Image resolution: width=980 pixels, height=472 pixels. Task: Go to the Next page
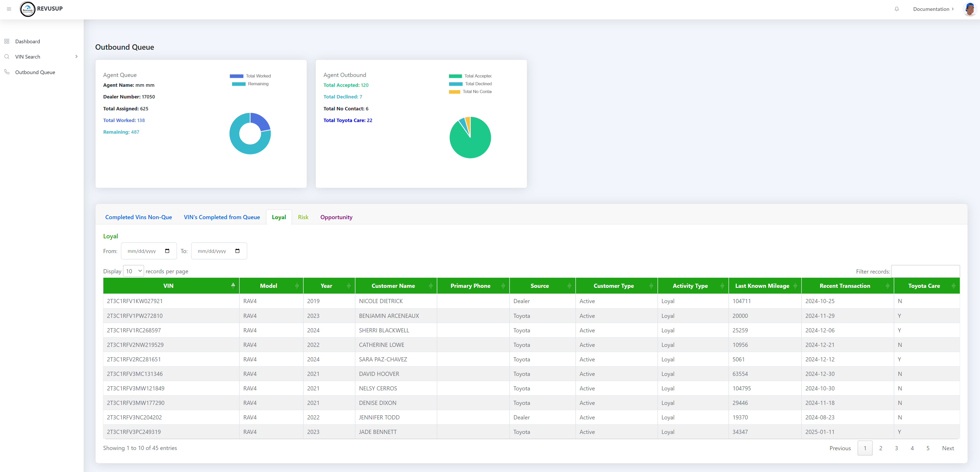(x=948, y=448)
